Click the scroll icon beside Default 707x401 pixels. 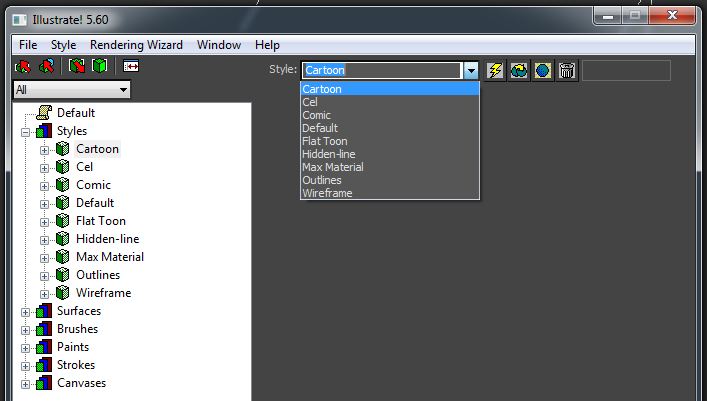tap(44, 112)
